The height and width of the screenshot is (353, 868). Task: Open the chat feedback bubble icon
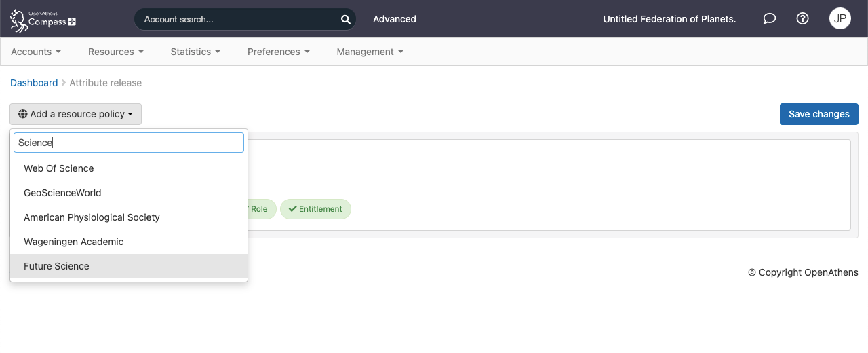pos(769,19)
